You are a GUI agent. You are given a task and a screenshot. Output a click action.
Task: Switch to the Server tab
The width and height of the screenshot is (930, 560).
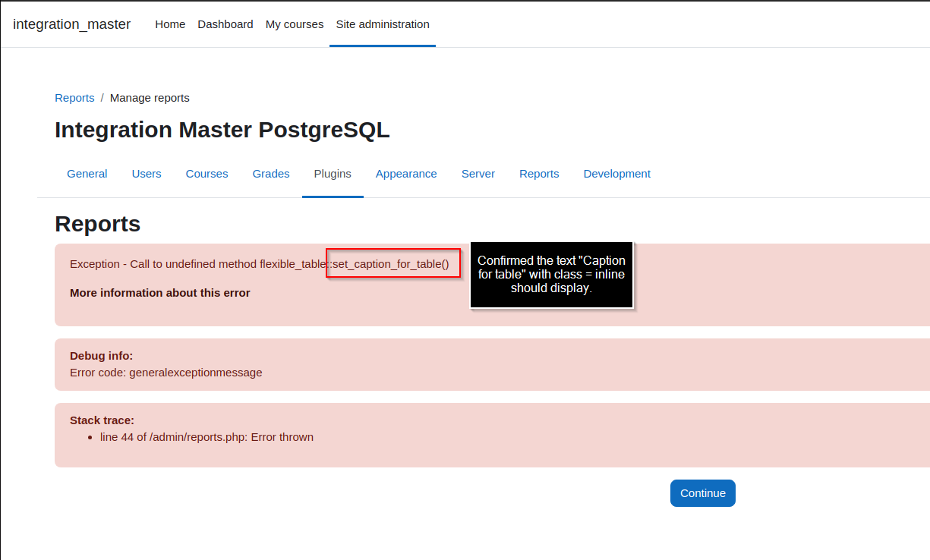[478, 174]
